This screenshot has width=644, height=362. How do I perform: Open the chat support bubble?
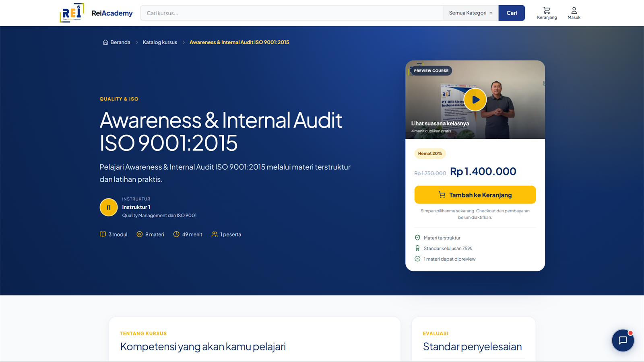tap(623, 340)
